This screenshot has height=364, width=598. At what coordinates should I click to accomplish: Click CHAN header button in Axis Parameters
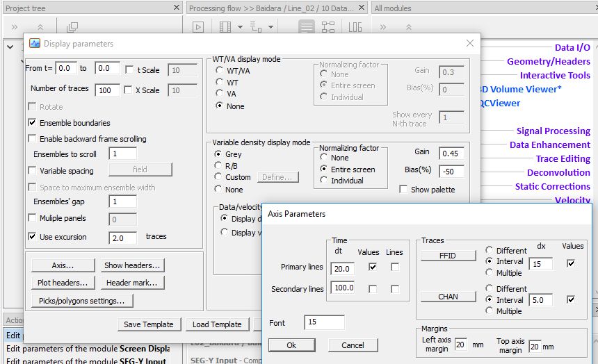(x=448, y=296)
